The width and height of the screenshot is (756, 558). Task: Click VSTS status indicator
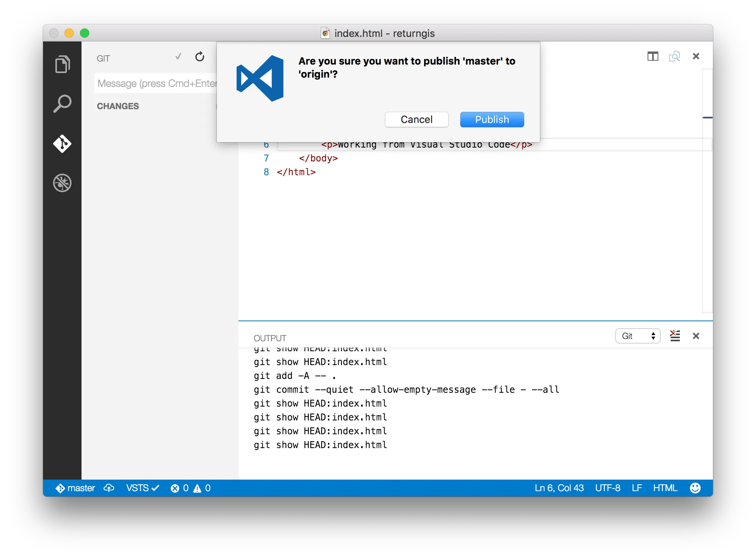[143, 488]
